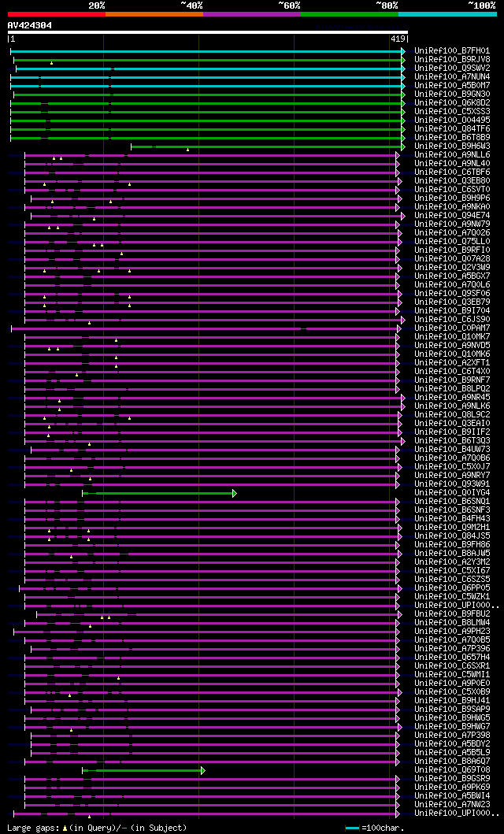The height and width of the screenshot is (834, 504).
Task: Select the white AV424304 query bar
Action: 207,32
